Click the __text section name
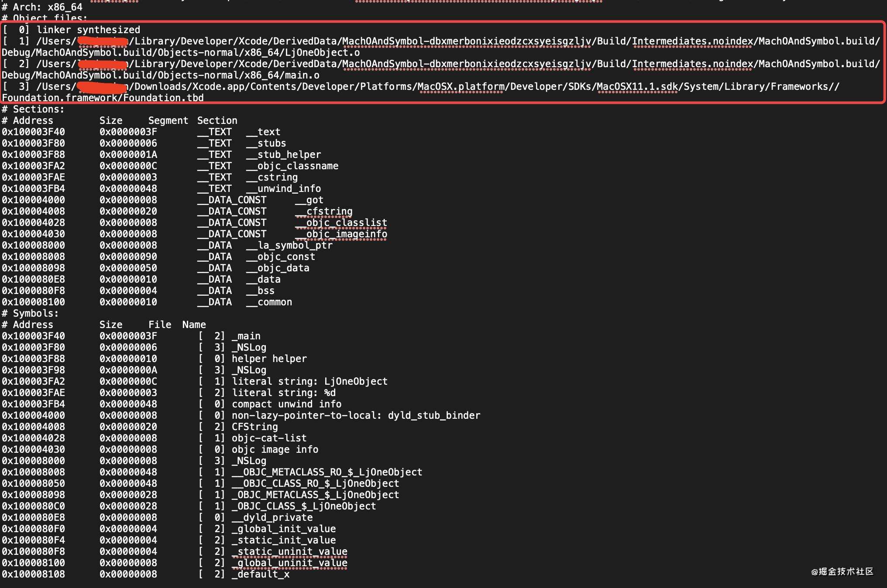 tap(263, 132)
